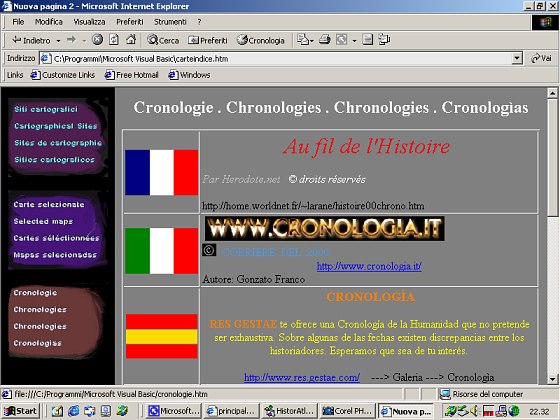Click the Print toolbar icon

[324, 40]
